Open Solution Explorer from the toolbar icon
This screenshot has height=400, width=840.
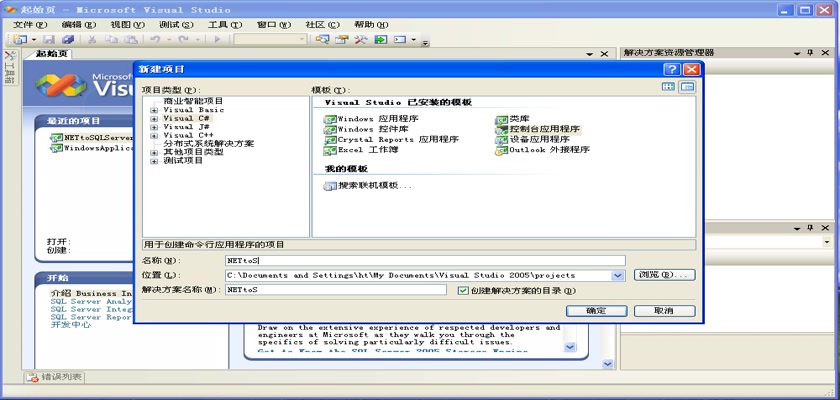click(x=322, y=40)
